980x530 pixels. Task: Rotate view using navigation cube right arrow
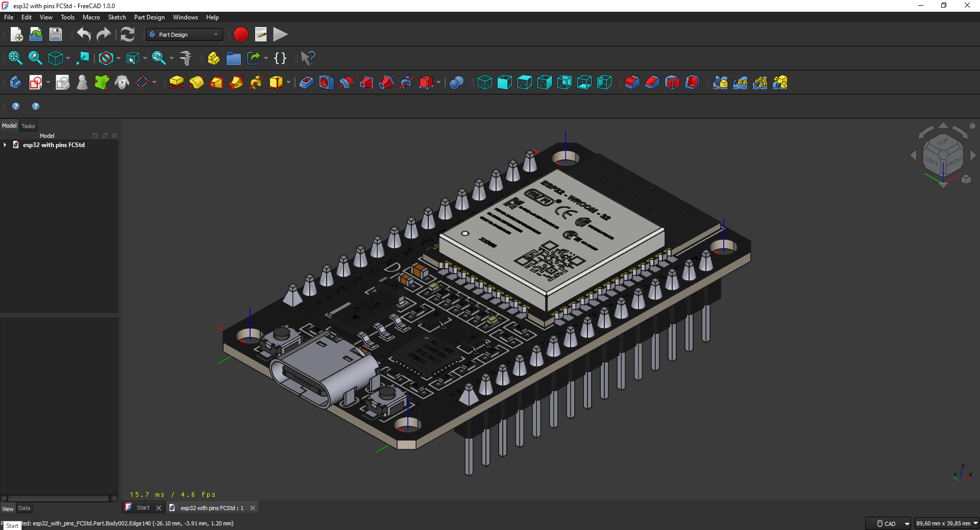pyautogui.click(x=973, y=155)
